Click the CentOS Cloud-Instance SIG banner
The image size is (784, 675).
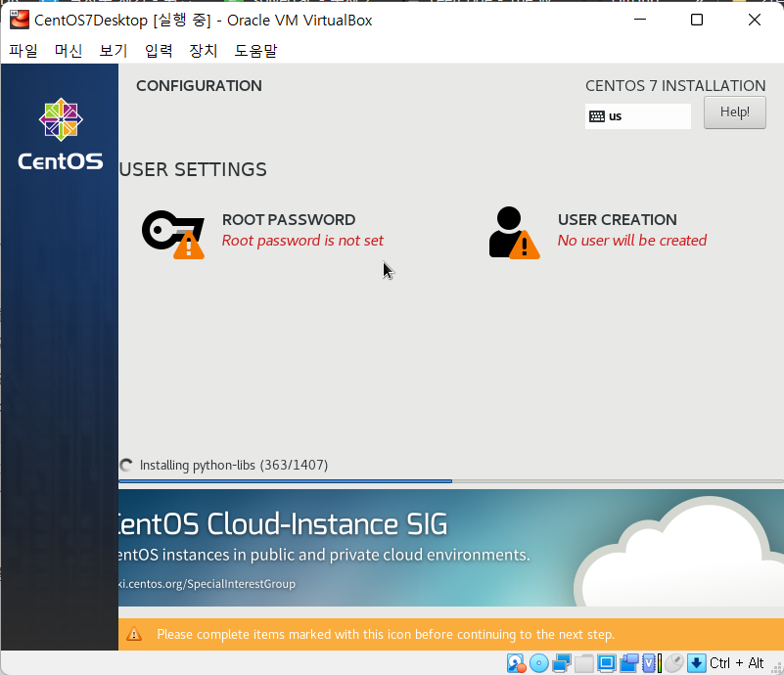click(451, 548)
